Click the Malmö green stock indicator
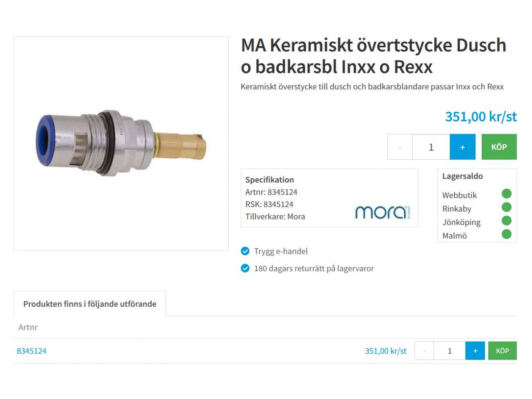532x399 pixels. tap(506, 234)
